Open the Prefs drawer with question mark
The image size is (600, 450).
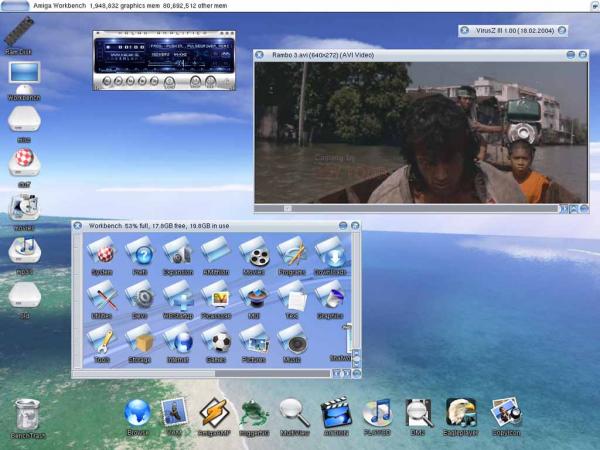pos(140,256)
